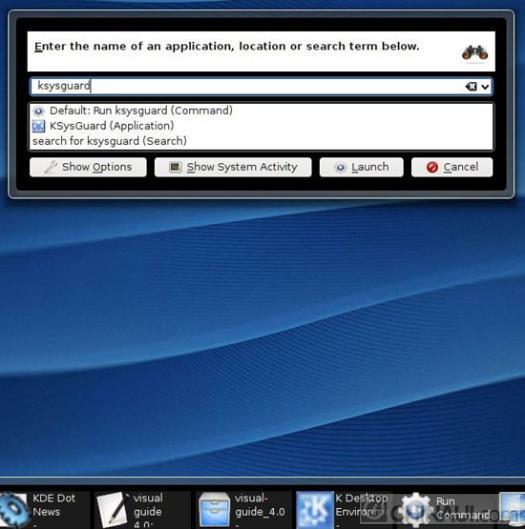Viewport: 525px width, 529px height.
Task: Open the command history dropdown arrow
Action: (x=485, y=87)
